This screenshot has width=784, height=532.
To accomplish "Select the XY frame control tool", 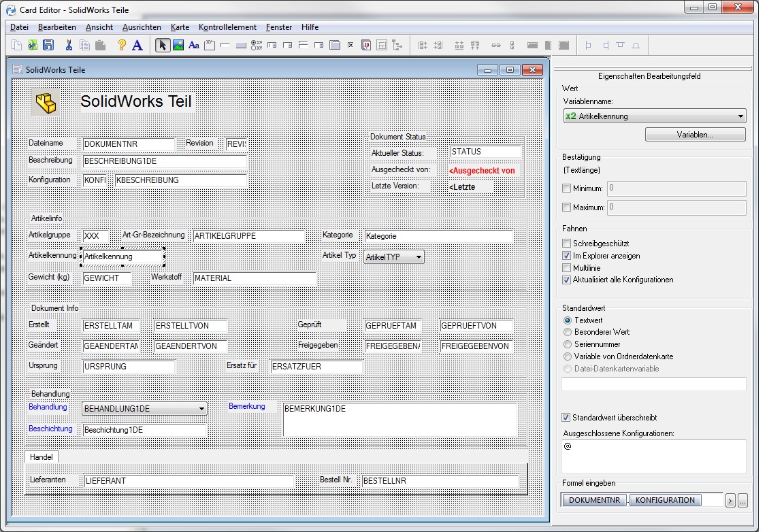I will click(210, 46).
